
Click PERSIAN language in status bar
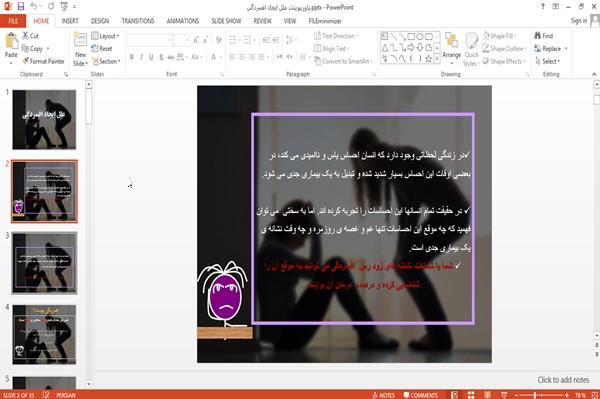(66, 395)
